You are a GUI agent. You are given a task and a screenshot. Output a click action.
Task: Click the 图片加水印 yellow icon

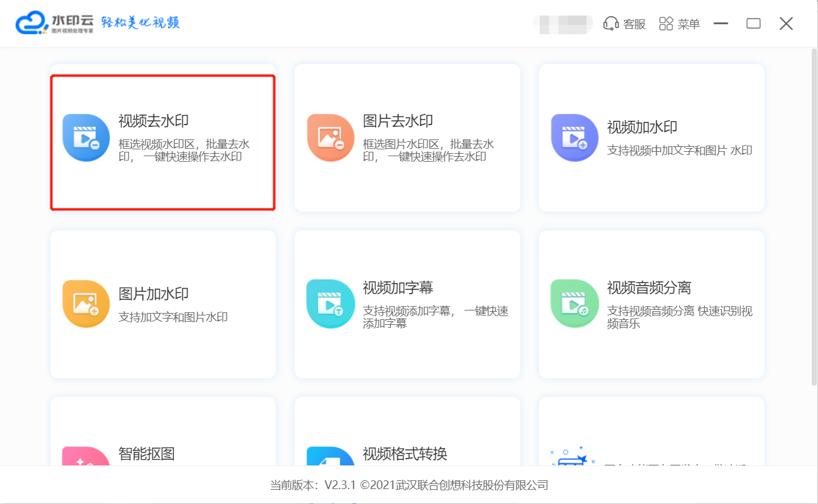(x=86, y=304)
